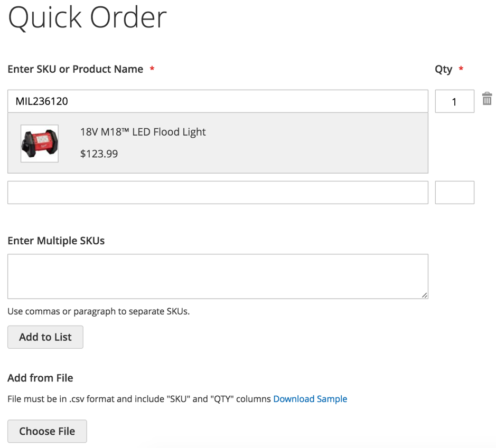Click the empty second Qty field
This screenshot has height=448, width=496.
pyautogui.click(x=455, y=193)
